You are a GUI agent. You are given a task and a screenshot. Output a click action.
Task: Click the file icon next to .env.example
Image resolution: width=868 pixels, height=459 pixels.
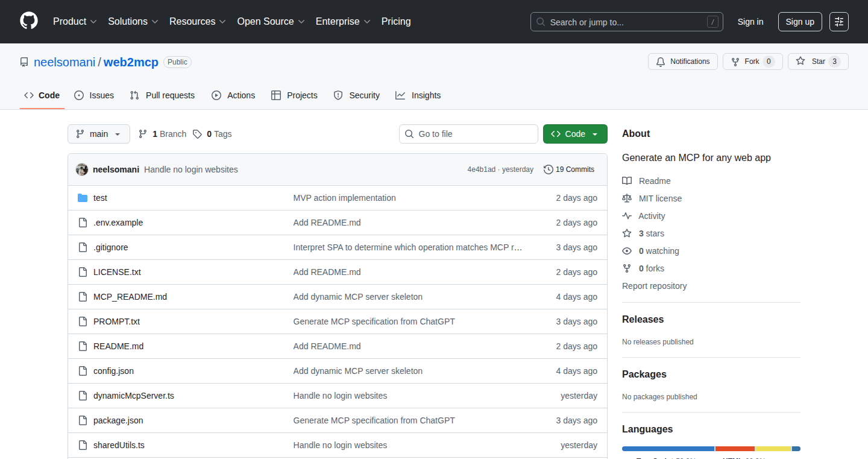[x=83, y=223]
